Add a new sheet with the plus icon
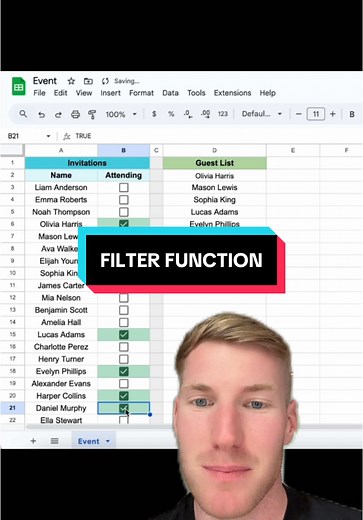This screenshot has height=520, width=363. click(33, 441)
